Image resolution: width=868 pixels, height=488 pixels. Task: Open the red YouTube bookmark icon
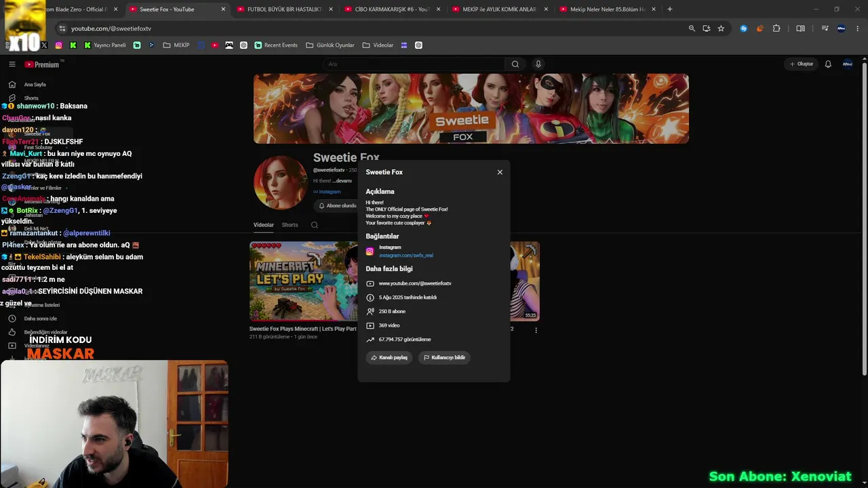point(215,45)
